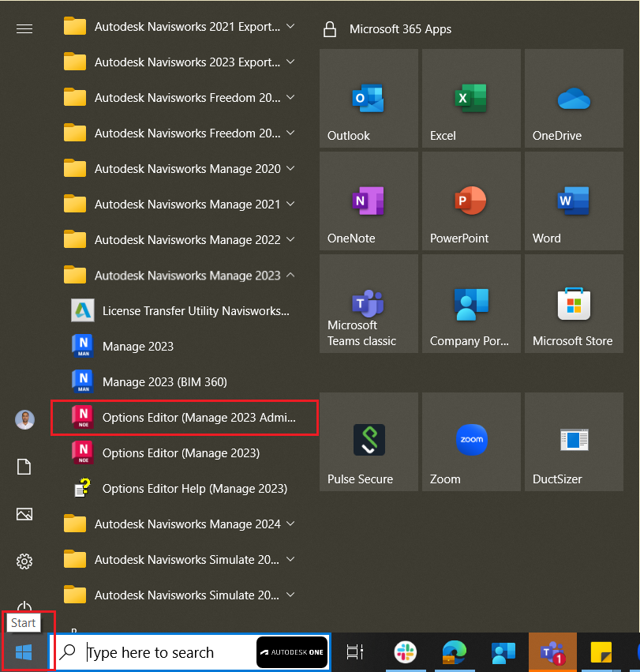The height and width of the screenshot is (672, 640).
Task: Expand Autodesk Navisworks 2023 Export folder
Action: (179, 62)
